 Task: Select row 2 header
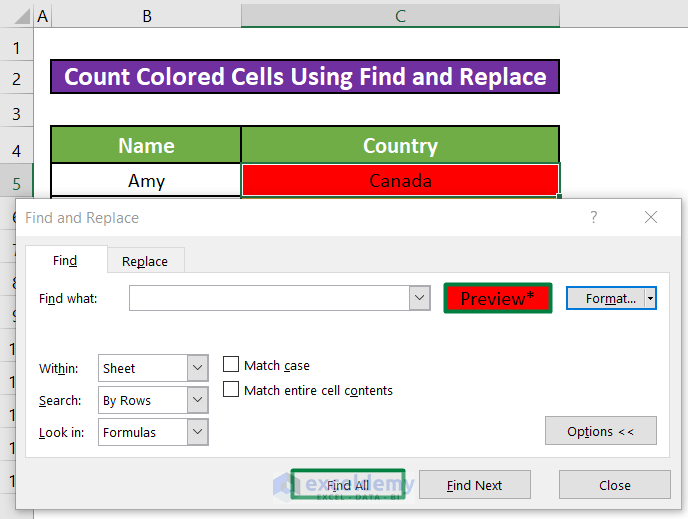tap(16, 79)
